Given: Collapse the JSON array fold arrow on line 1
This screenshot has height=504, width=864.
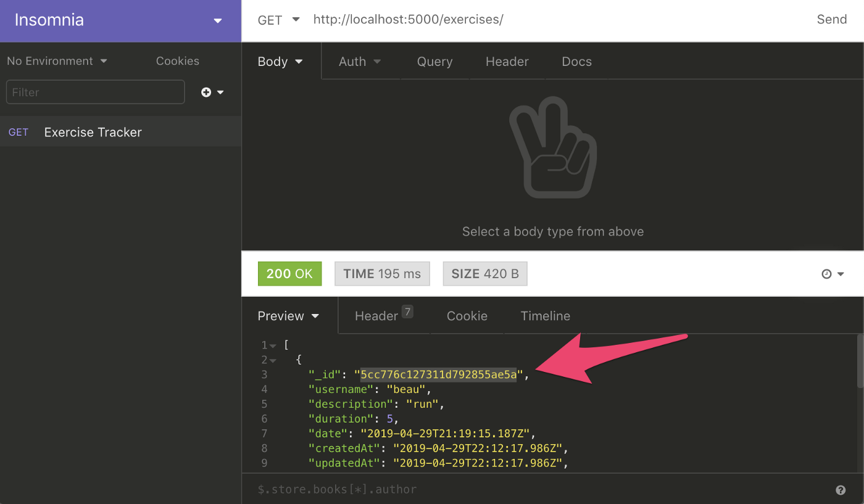Looking at the screenshot, I should pyautogui.click(x=273, y=345).
